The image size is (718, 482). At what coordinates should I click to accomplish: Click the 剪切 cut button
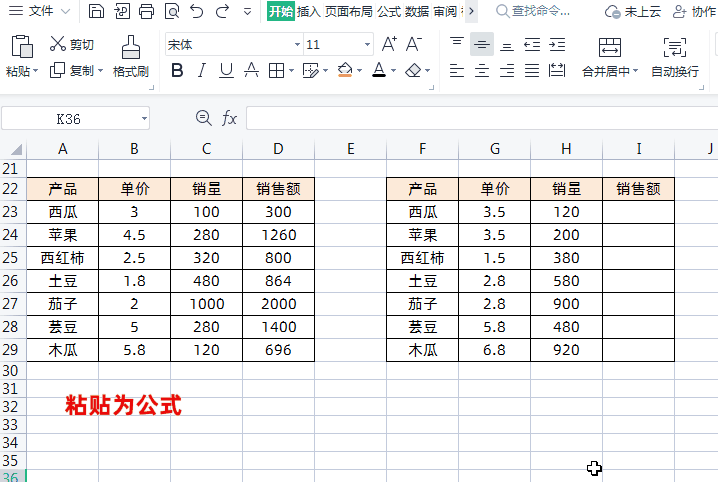[x=71, y=44]
